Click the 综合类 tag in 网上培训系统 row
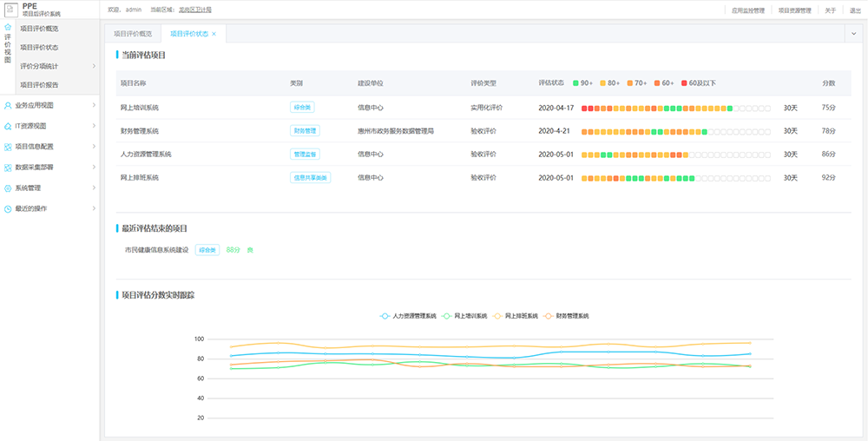 302,108
